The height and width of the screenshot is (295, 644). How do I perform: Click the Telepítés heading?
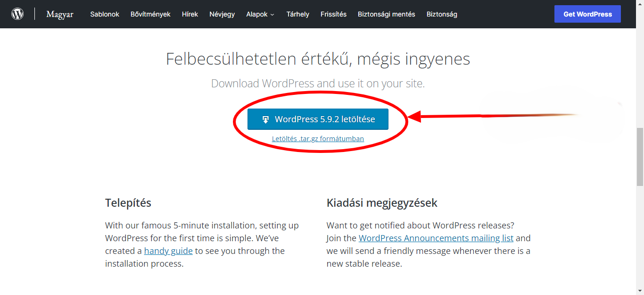click(x=128, y=203)
